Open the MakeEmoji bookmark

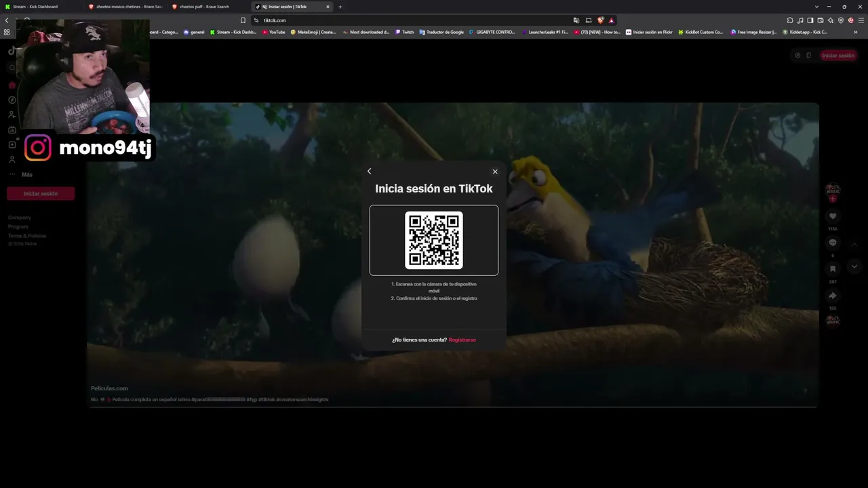tap(313, 32)
